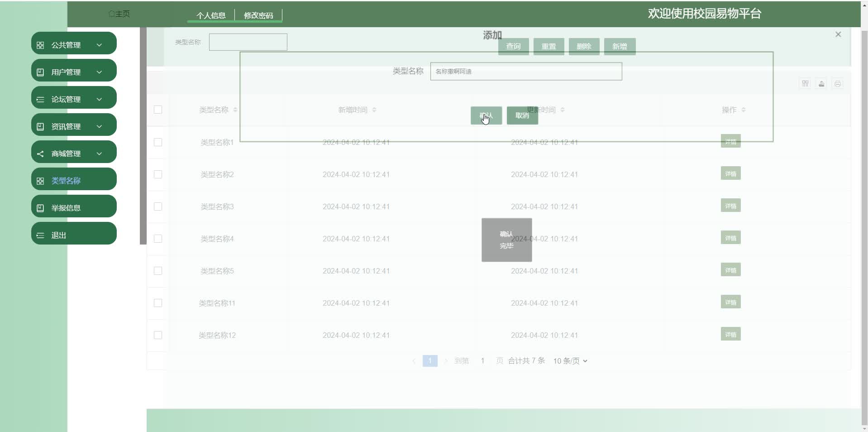Switch to 个人信息 tab

point(211,15)
